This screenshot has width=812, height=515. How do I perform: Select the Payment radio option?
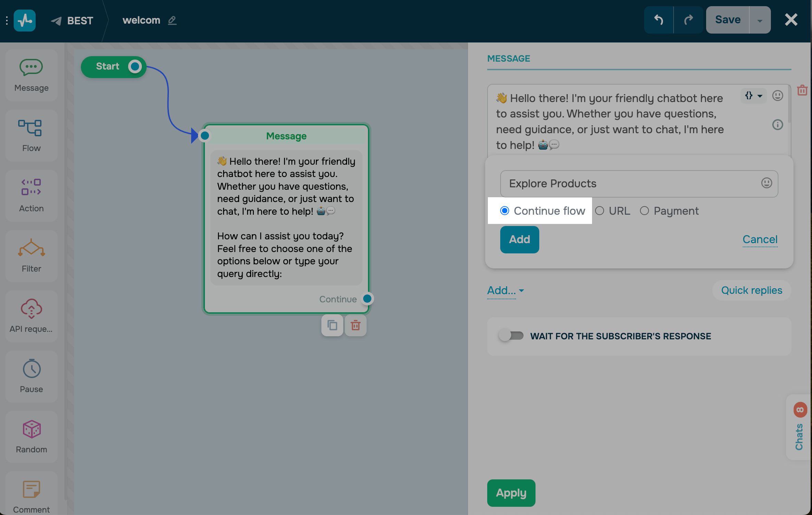(x=644, y=211)
